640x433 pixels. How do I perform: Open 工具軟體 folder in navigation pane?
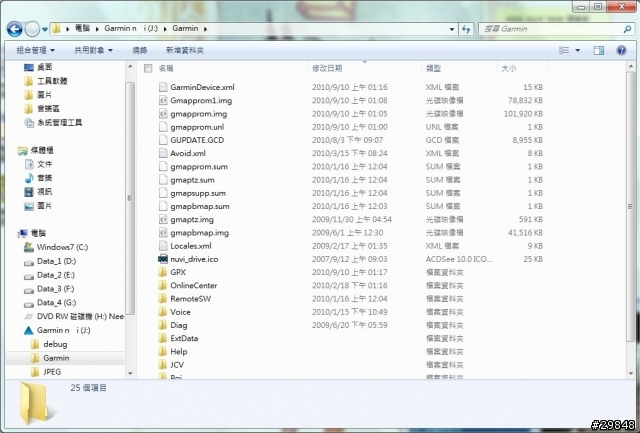52,81
